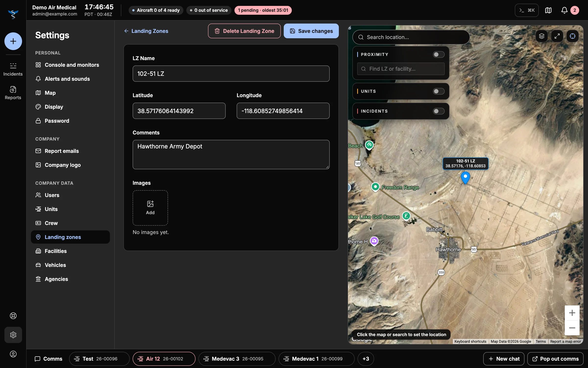This screenshot has height=368, width=588.
Task: Click Pop out comms button
Action: point(555,359)
